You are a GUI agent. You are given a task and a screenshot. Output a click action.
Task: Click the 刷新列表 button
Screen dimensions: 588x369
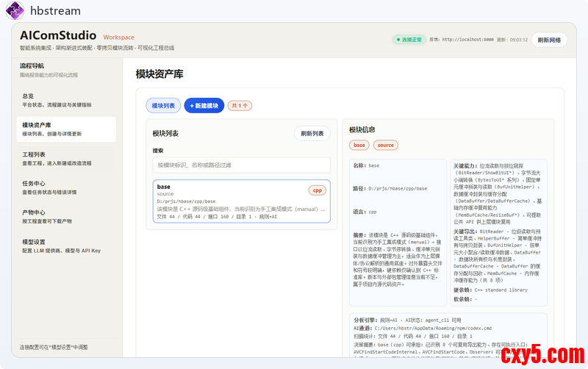click(x=312, y=133)
